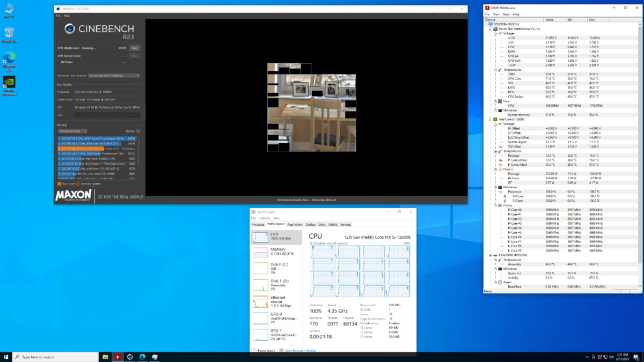Click the red taskbar application icon

tap(118, 357)
